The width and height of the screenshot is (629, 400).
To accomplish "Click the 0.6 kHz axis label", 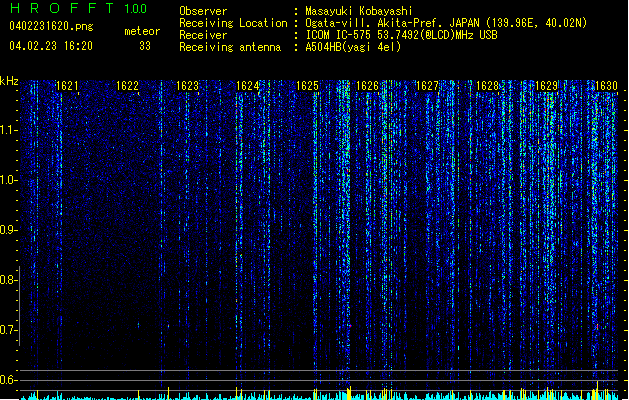I will [x=8, y=380].
